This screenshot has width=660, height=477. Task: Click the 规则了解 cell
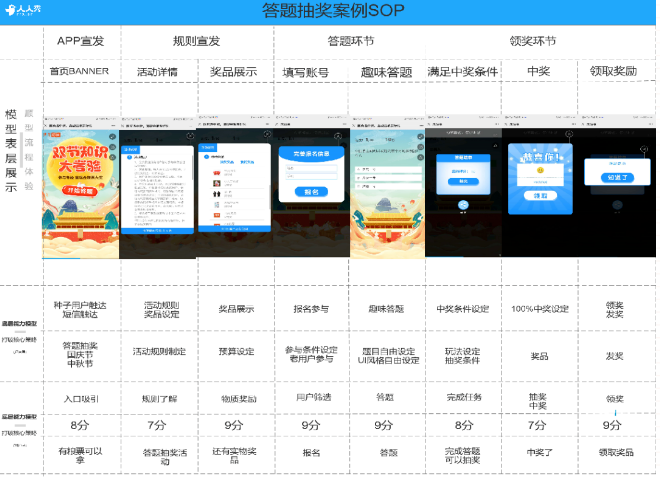click(x=160, y=398)
